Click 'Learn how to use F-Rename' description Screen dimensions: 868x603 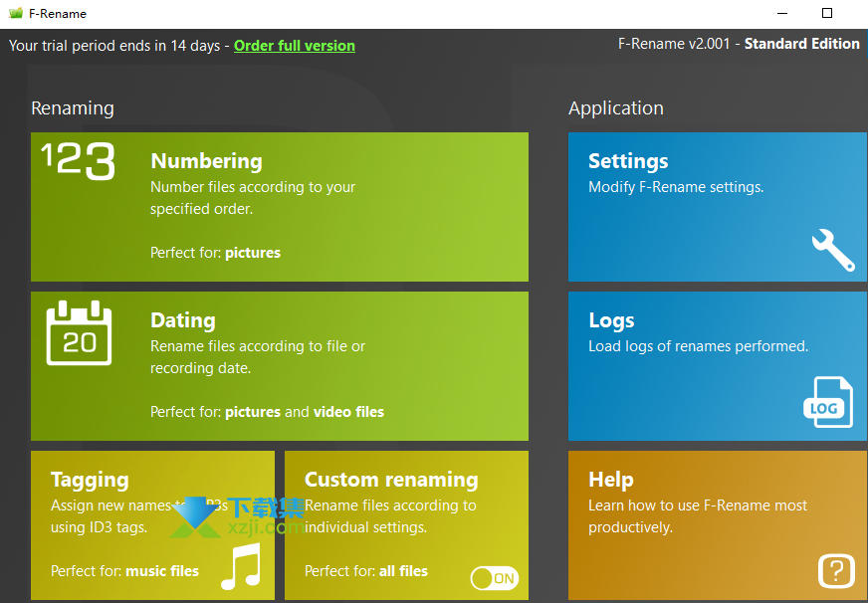(698, 516)
